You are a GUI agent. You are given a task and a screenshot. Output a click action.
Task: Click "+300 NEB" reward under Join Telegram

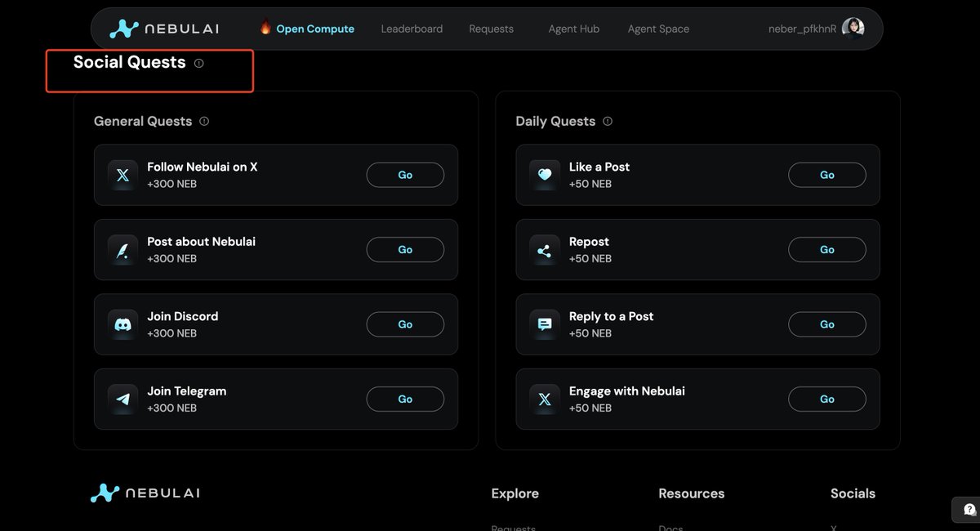171,408
